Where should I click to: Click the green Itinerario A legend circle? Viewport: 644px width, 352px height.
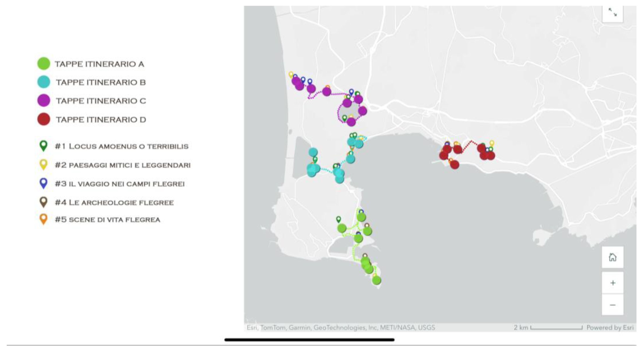pos(44,63)
